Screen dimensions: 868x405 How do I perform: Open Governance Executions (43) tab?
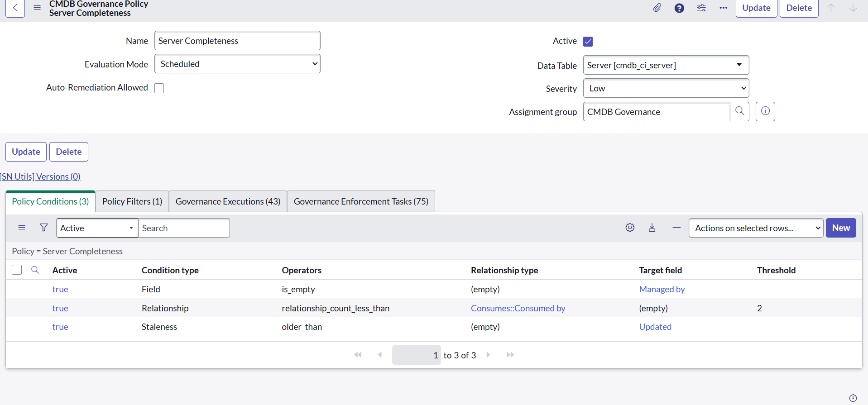pyautogui.click(x=228, y=201)
